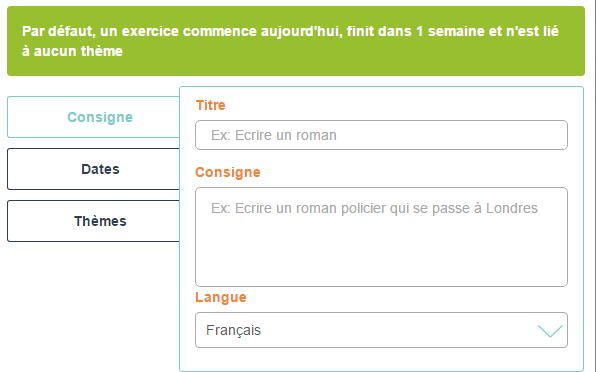Image resolution: width=596 pixels, height=372 pixels.
Task: Open the Thèmes tab
Action: (94, 221)
